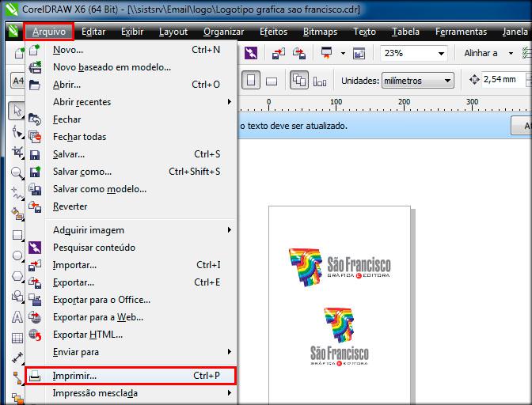Screen dimensions: 532x405
Task: Choose Novo baseado em modelo... entry
Action: click(x=131, y=67)
